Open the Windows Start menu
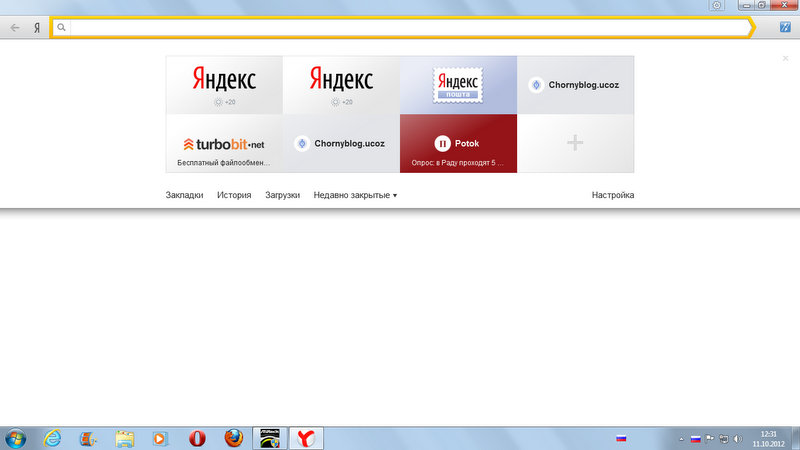The image size is (800, 450). [15, 438]
